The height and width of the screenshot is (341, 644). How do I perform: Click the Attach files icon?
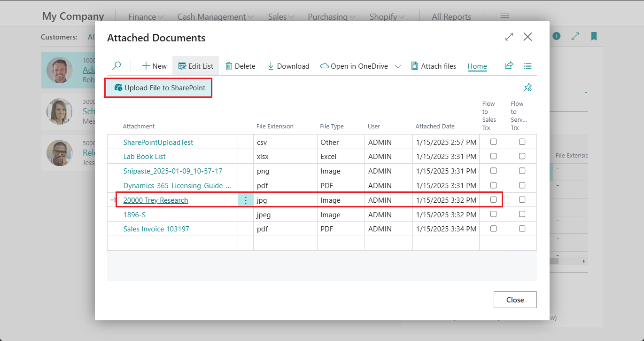coord(416,66)
